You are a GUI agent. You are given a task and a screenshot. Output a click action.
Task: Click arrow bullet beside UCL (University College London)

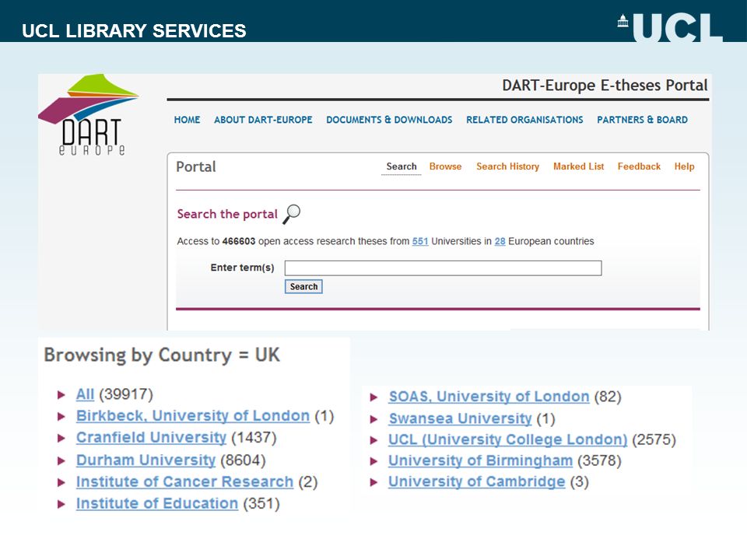(374, 440)
